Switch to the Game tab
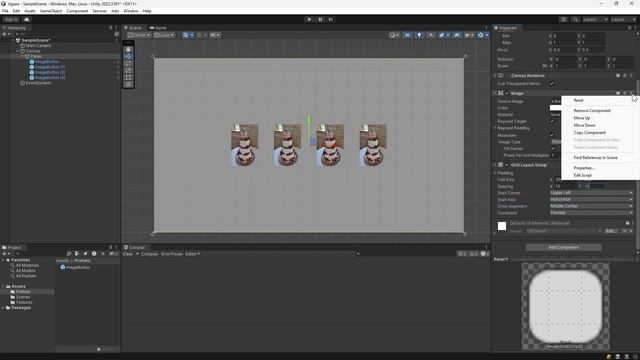 point(158,28)
